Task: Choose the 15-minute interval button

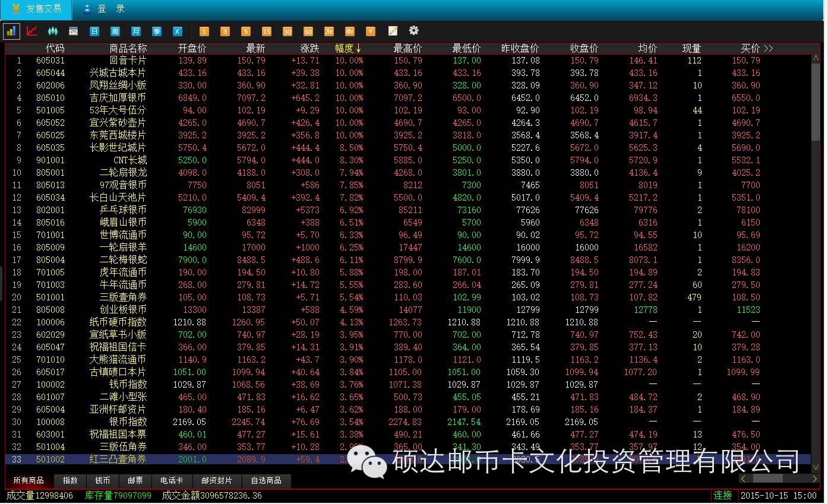Action: point(267,31)
